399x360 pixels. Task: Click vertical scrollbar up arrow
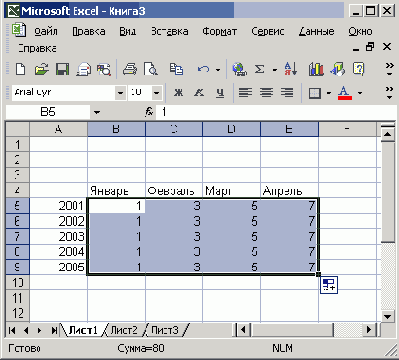coord(387,134)
